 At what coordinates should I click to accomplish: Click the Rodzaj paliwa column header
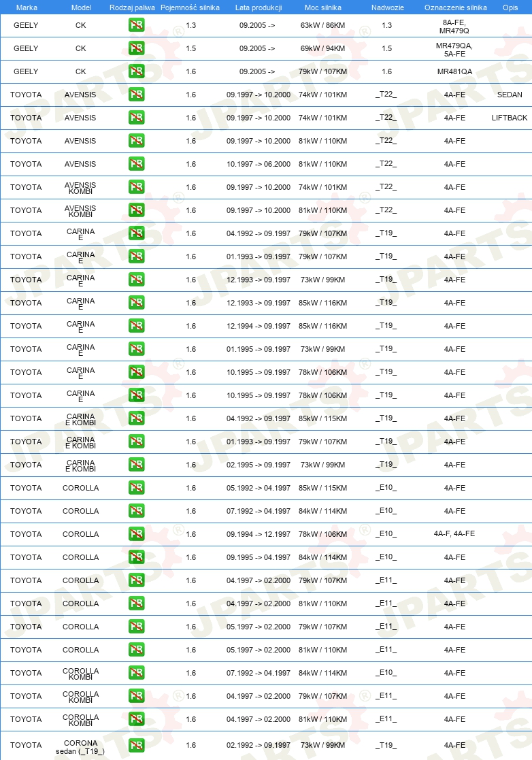132,7
